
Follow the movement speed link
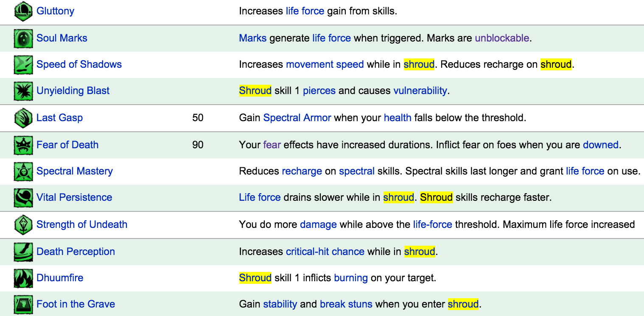pyautogui.click(x=325, y=64)
